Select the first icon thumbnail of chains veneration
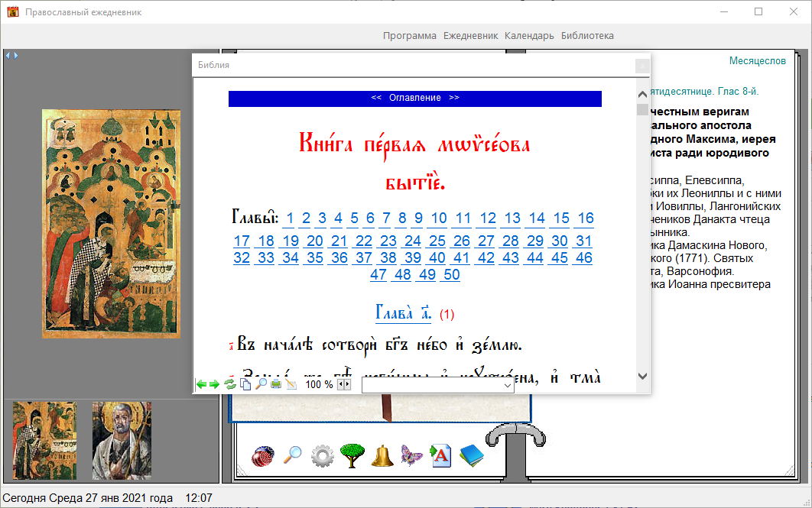 (44, 441)
